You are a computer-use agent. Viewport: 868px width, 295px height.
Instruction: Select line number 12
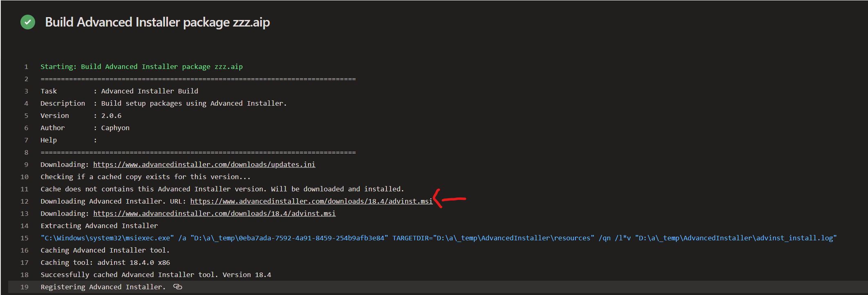(25, 201)
